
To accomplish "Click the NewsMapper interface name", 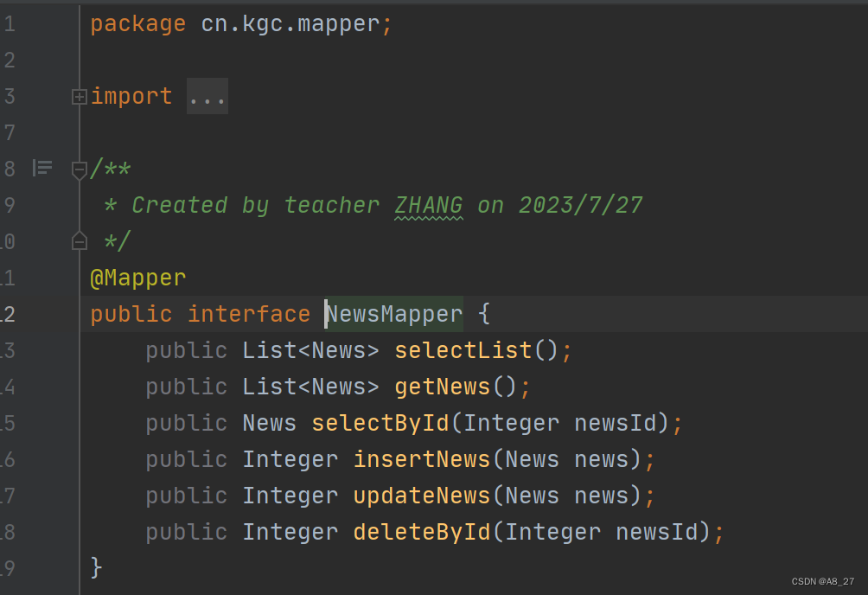I will 393,313.
